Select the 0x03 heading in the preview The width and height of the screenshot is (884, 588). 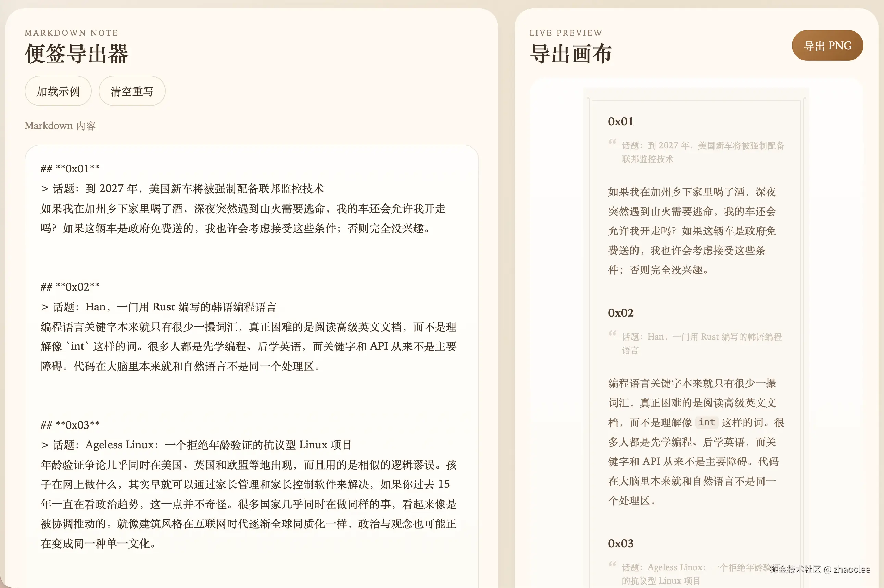620,543
